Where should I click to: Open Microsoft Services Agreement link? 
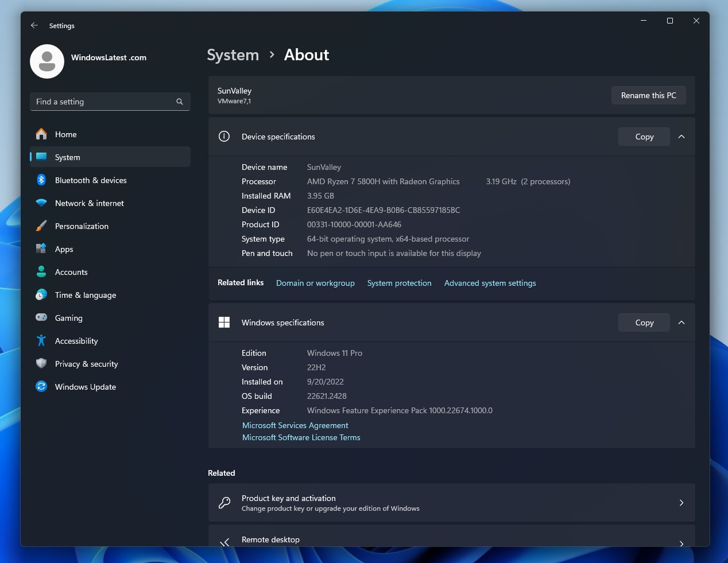[295, 425]
